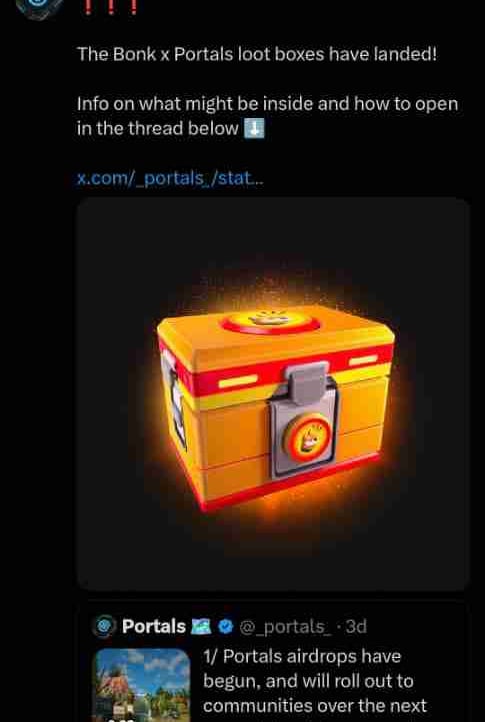This screenshot has width=485, height=722.
Task: Click the blue verified badge beside Portals
Action: tap(224, 626)
